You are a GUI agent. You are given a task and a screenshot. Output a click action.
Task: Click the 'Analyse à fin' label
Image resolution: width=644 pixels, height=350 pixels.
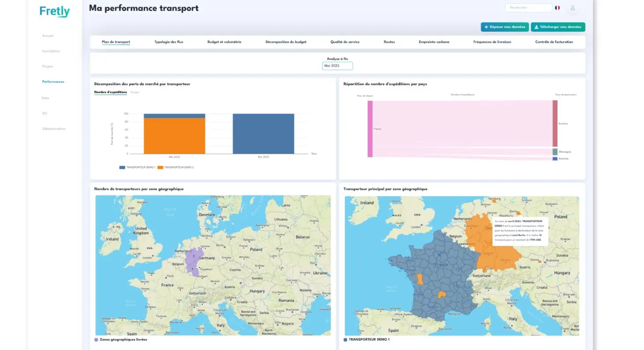(x=337, y=59)
